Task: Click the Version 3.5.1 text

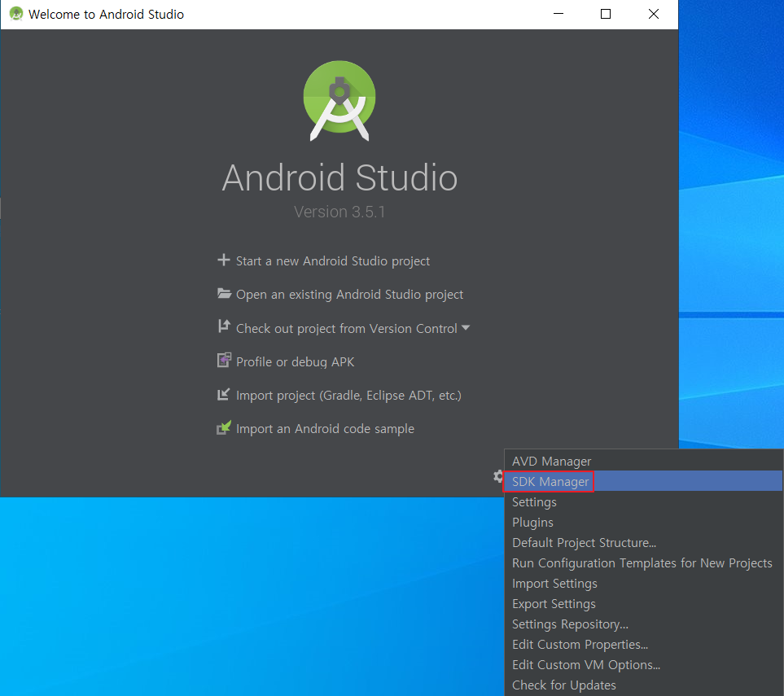Action: [339, 212]
